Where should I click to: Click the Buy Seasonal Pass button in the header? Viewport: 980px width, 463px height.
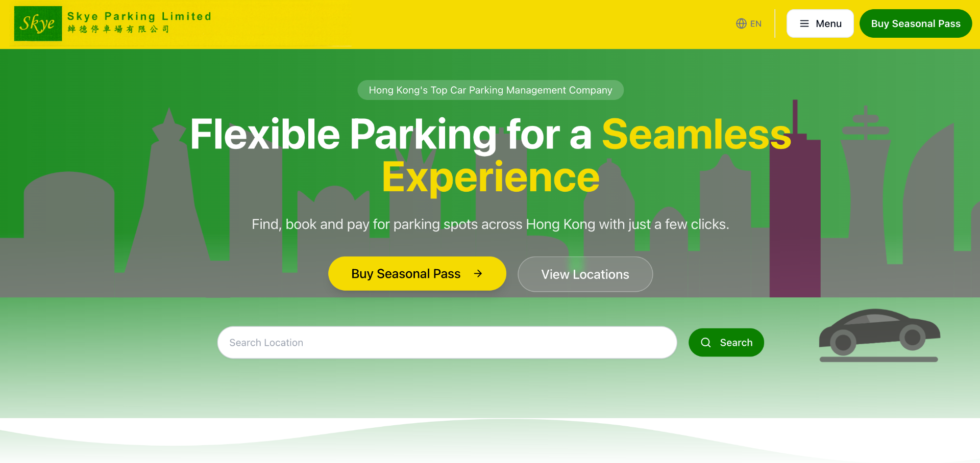point(916,23)
